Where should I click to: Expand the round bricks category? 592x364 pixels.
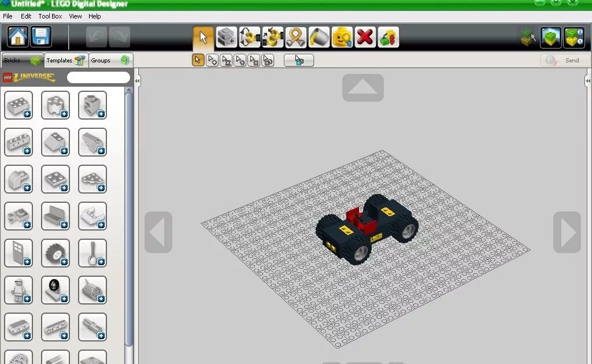coord(55,105)
